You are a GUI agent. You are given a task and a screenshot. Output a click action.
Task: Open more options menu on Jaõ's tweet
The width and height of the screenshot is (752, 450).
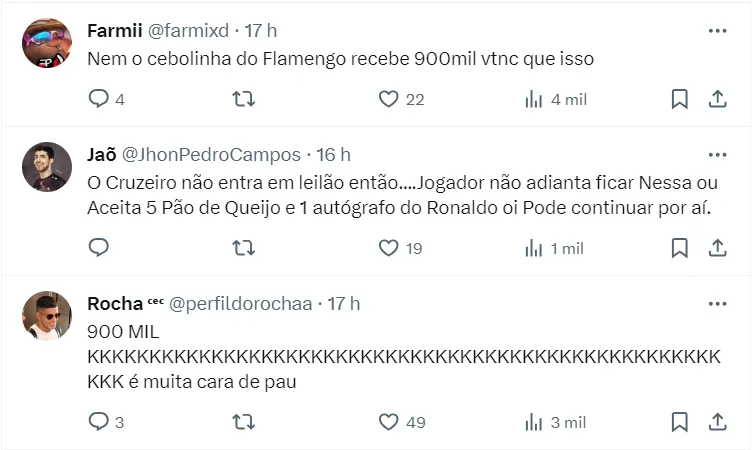[x=717, y=155]
